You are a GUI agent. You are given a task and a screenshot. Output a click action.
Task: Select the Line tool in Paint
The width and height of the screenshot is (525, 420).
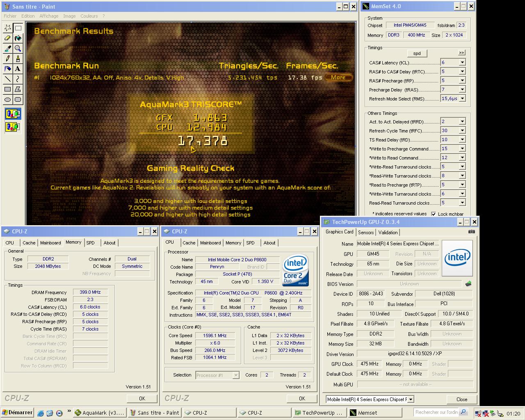(x=7, y=79)
